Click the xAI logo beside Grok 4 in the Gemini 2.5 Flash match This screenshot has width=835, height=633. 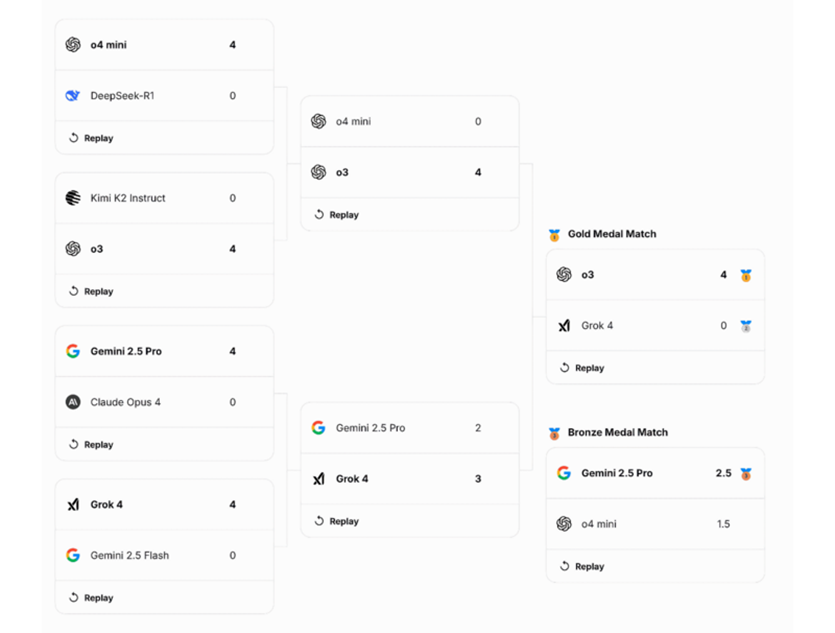pos(73,504)
